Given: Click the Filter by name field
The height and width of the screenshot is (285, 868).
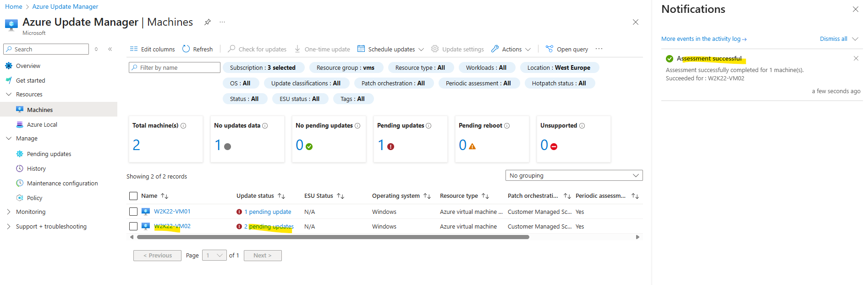Looking at the screenshot, I should [175, 67].
